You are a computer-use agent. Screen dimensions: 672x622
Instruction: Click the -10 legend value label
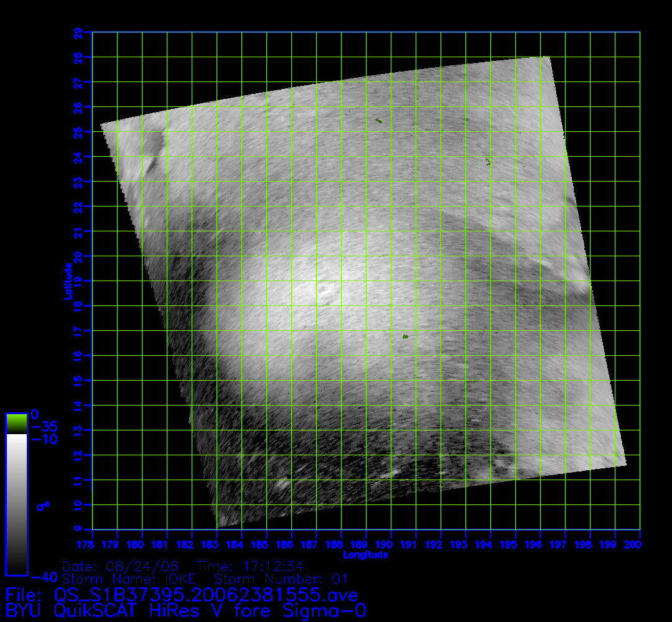(44, 439)
